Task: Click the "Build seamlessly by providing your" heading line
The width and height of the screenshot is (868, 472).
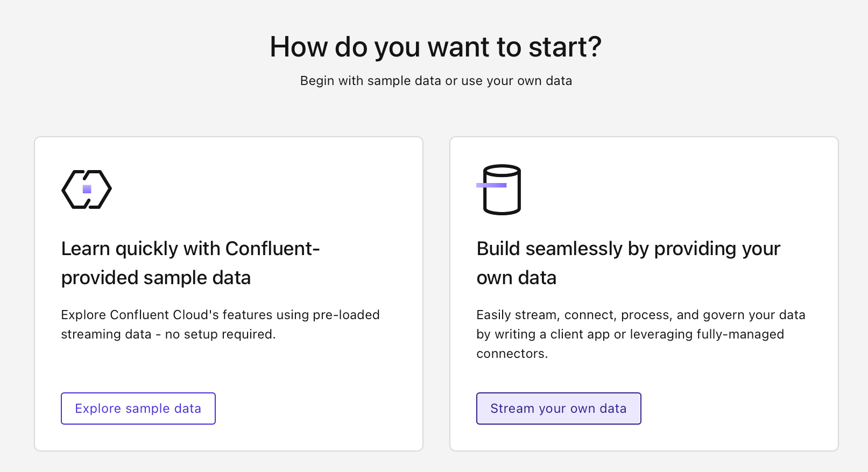Action: (628, 249)
